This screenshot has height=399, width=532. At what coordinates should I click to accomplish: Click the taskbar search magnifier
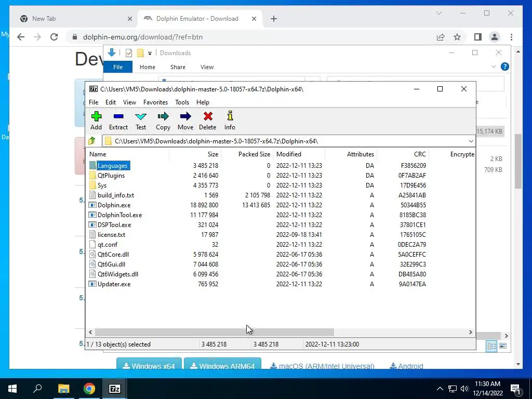click(x=37, y=389)
